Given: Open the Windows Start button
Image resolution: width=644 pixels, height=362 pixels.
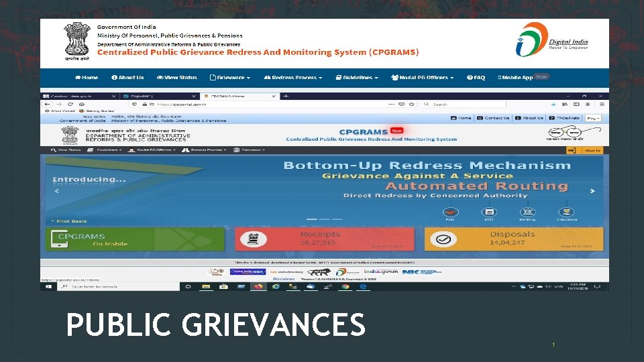Looking at the screenshot, I should point(48,286).
